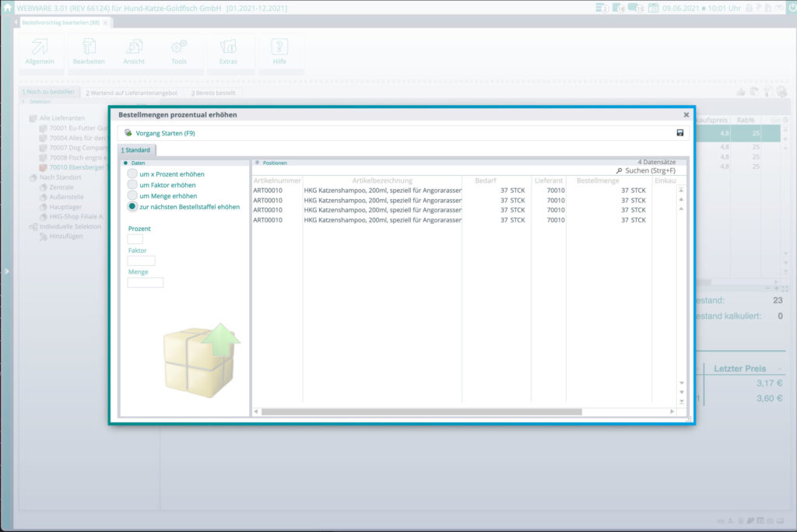Sort by Artikelbezeichnung column header

point(382,180)
